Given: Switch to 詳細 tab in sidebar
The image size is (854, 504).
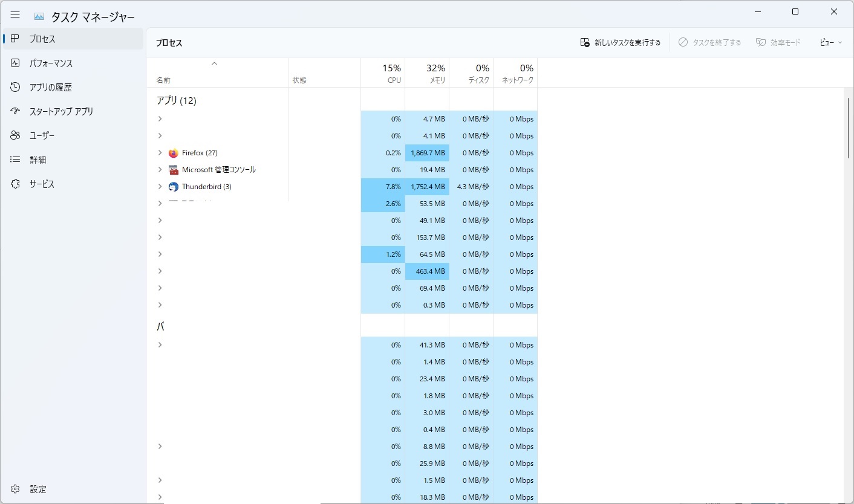Looking at the screenshot, I should [x=37, y=160].
